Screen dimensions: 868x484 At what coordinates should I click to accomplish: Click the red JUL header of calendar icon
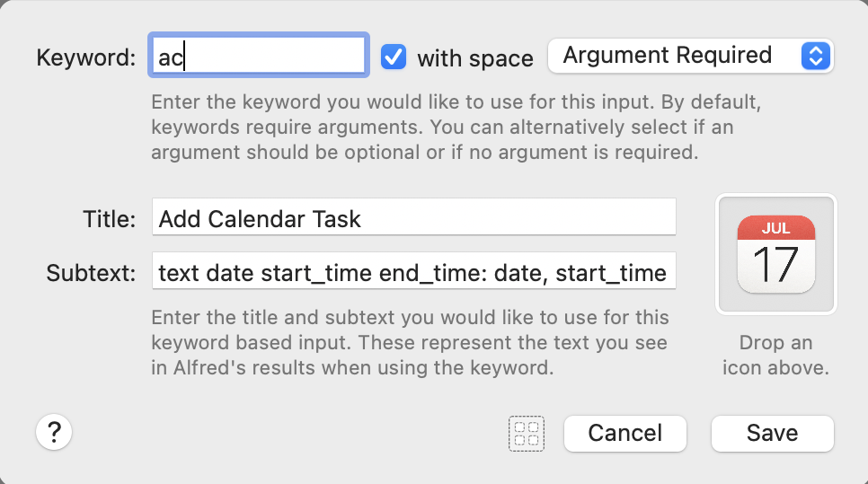(x=775, y=227)
